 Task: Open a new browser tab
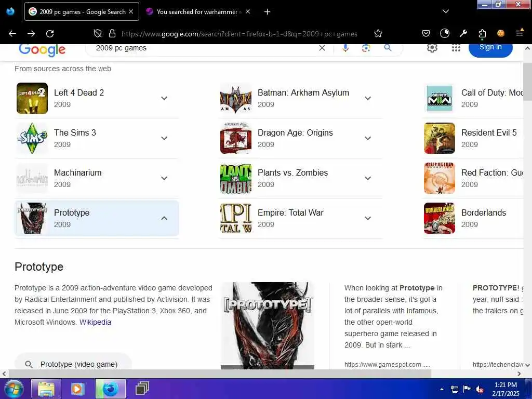268,12
